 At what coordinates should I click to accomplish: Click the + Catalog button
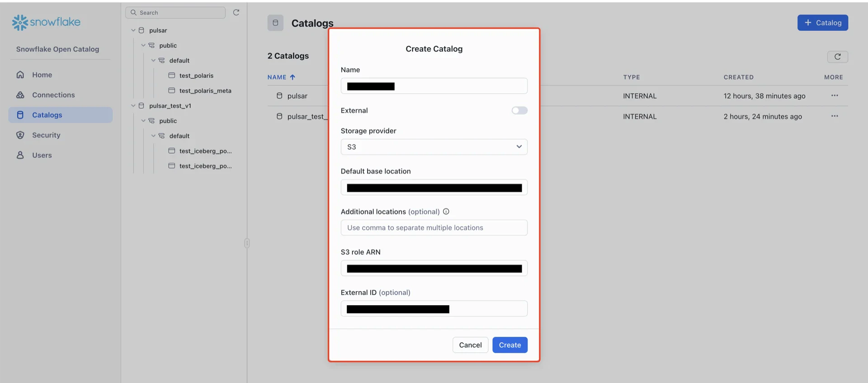coord(822,23)
